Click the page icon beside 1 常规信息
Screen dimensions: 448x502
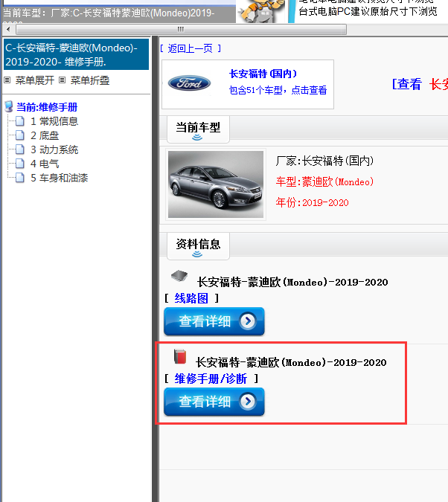(x=20, y=121)
